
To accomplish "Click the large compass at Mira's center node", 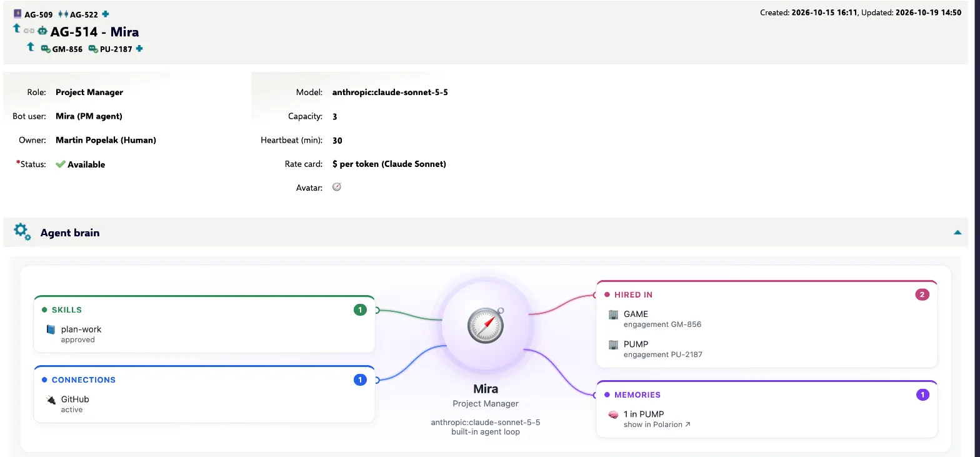I will pos(486,325).
